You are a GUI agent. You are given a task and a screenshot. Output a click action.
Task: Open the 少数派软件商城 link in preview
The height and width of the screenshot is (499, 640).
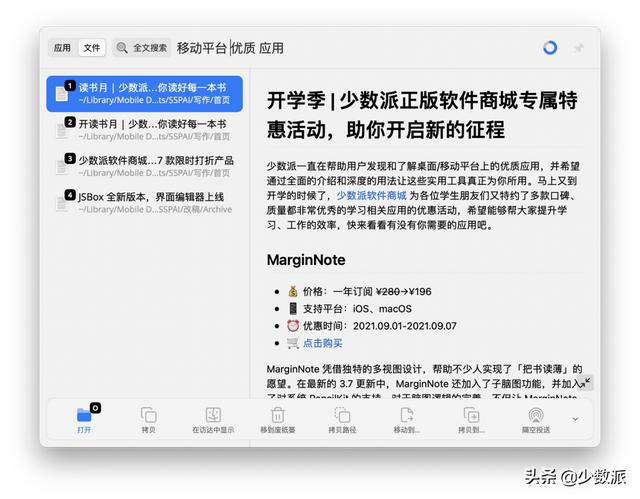click(x=371, y=195)
